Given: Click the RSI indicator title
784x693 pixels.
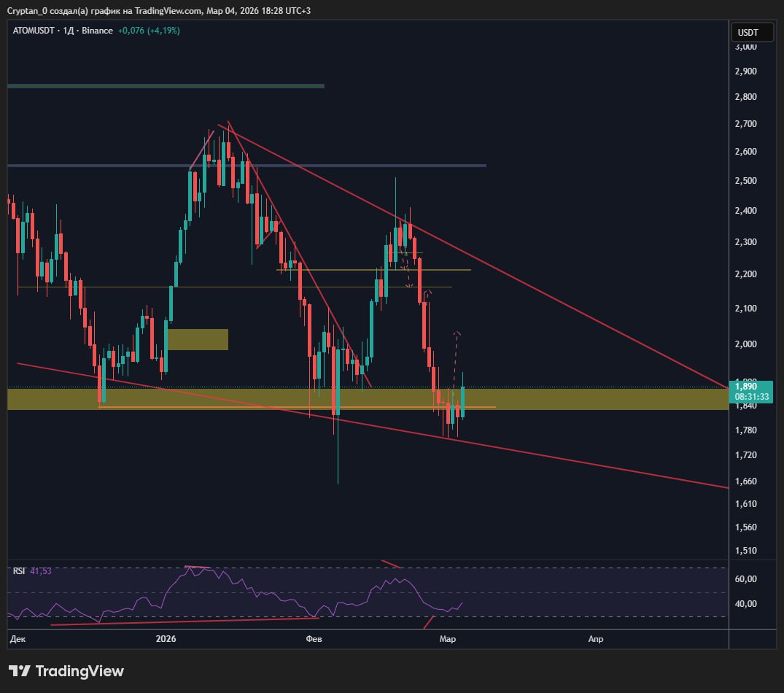Looking at the screenshot, I should (19, 570).
